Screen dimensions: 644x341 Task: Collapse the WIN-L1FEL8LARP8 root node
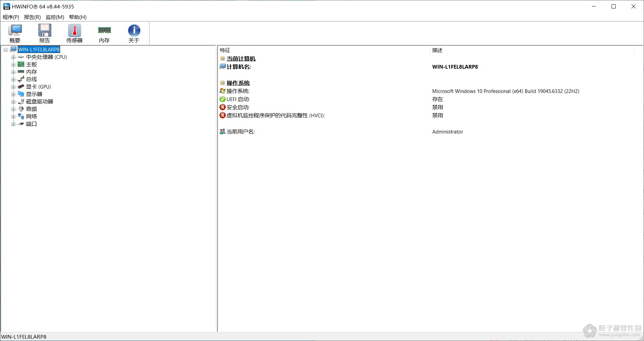(x=6, y=49)
